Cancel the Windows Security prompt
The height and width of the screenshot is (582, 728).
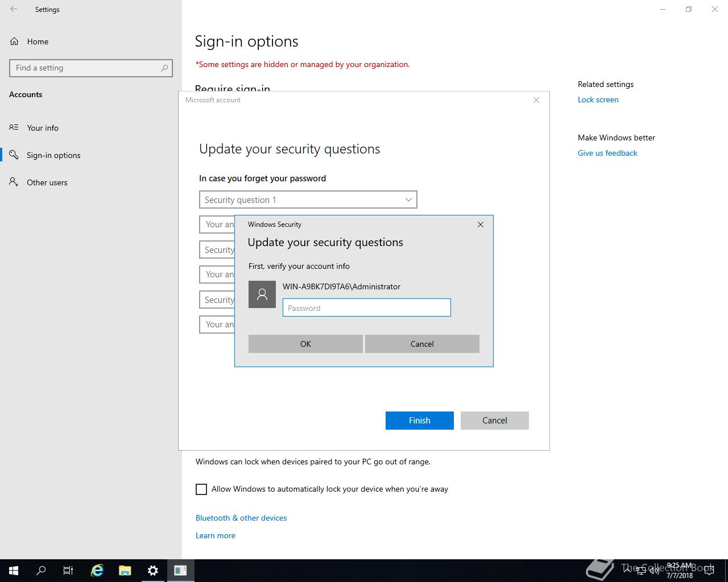[422, 344]
